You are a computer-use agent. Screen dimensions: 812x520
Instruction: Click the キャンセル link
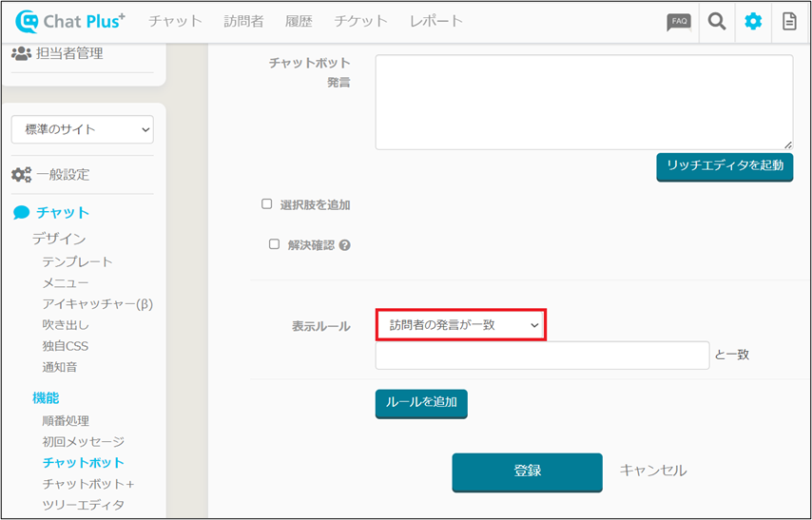[653, 471]
